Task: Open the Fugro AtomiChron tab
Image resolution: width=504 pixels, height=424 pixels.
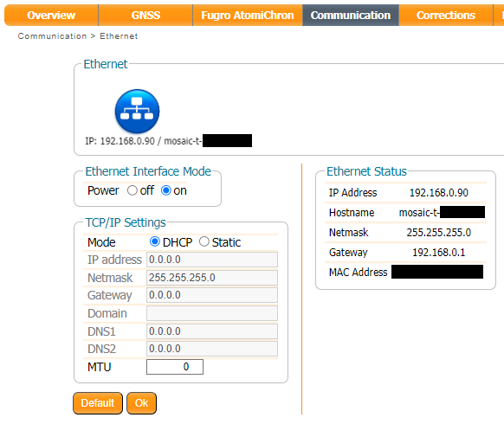Action: point(248,15)
